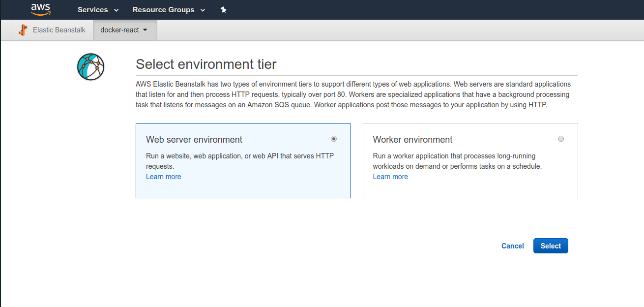Open the Services dropdown menu
The width and height of the screenshot is (644, 307).
pos(98,10)
